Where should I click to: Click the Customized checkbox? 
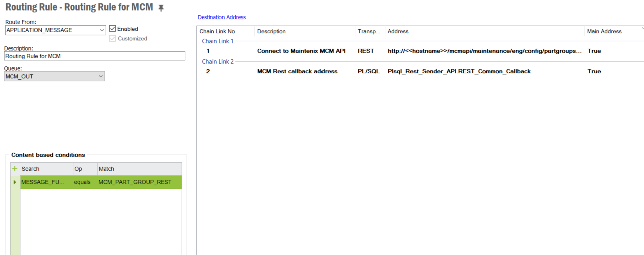click(113, 38)
